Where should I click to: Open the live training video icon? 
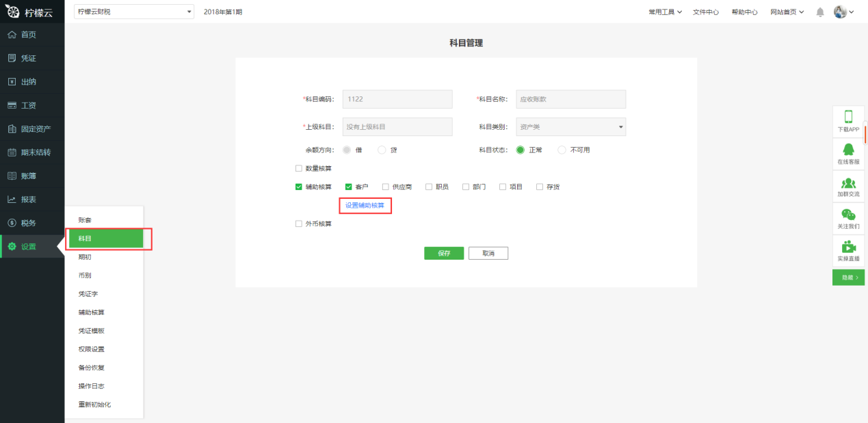[x=848, y=247]
